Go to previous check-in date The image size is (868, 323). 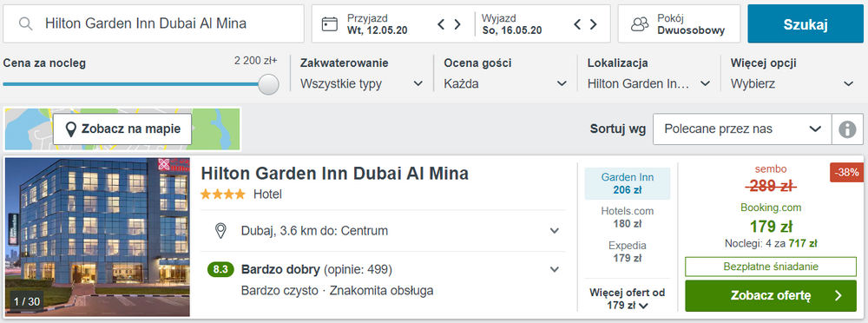pyautogui.click(x=441, y=23)
